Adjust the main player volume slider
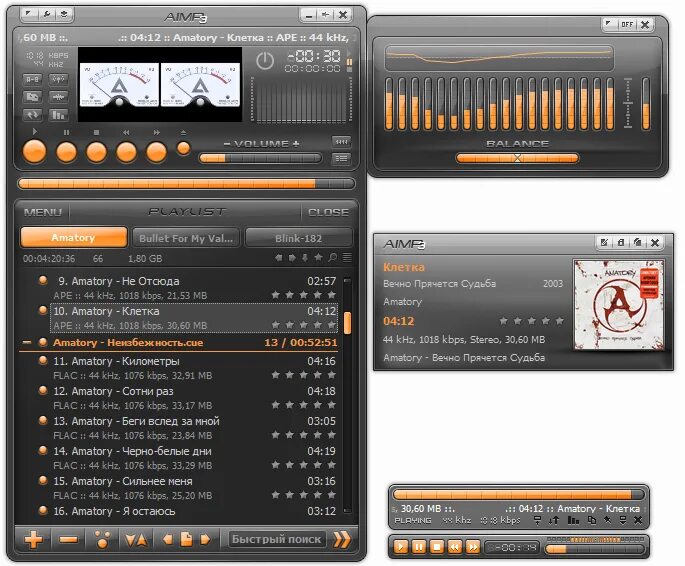The height and width of the screenshot is (566, 685). coord(260,158)
